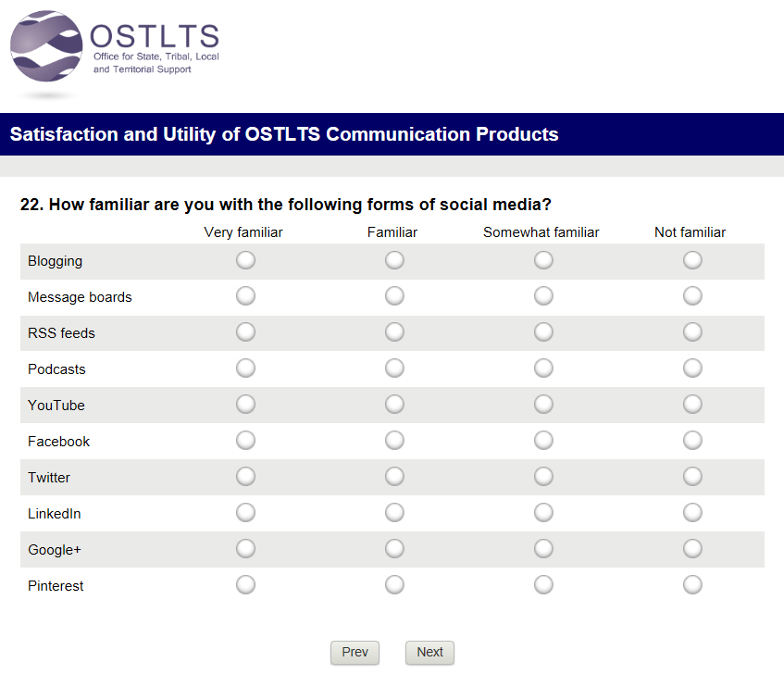Mark LinkedIn as Not familiar
This screenshot has height=687, width=784.
[692, 514]
